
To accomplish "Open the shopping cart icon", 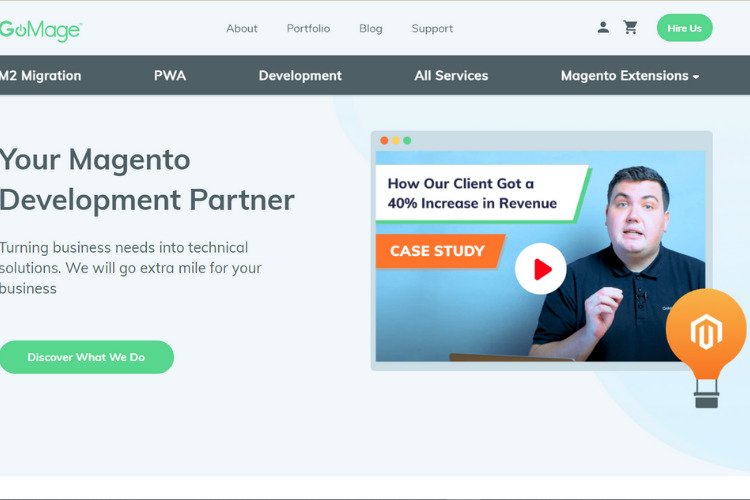I will [630, 28].
